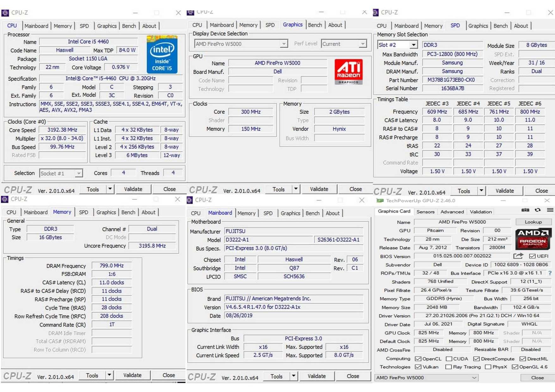Click the Lookup button in GPU-Z
Viewport: 555px width, 392px height.
(533, 222)
